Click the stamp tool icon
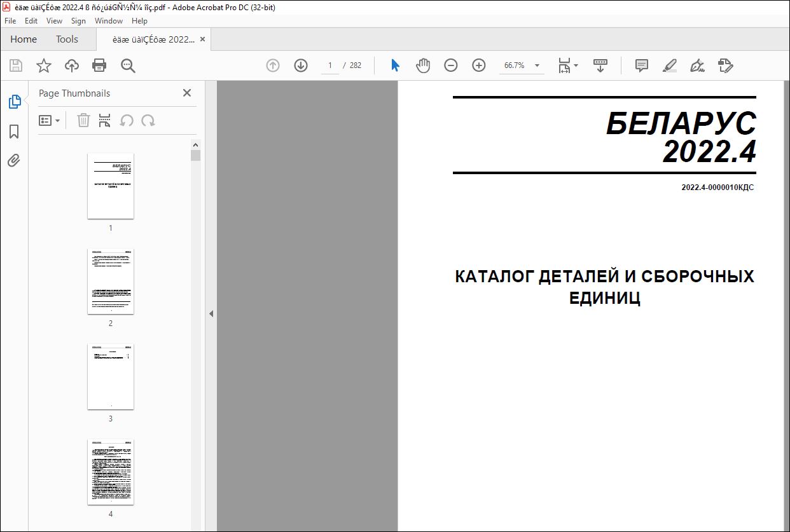This screenshot has width=790, height=532. (x=725, y=65)
